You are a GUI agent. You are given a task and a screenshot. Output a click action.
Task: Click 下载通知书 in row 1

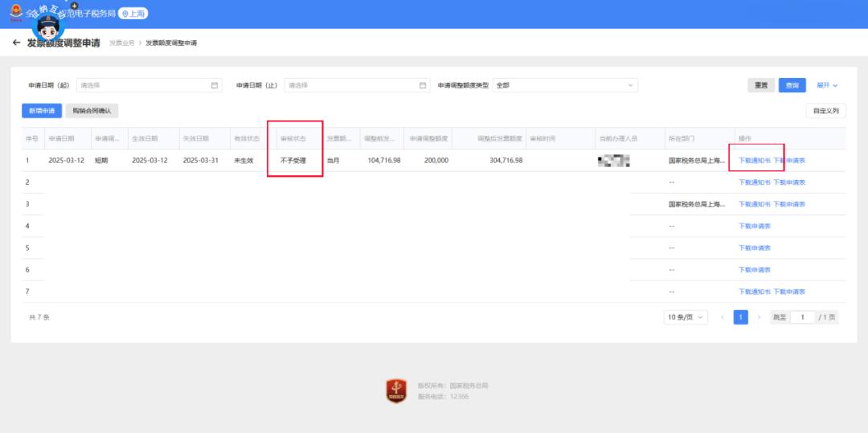click(755, 161)
